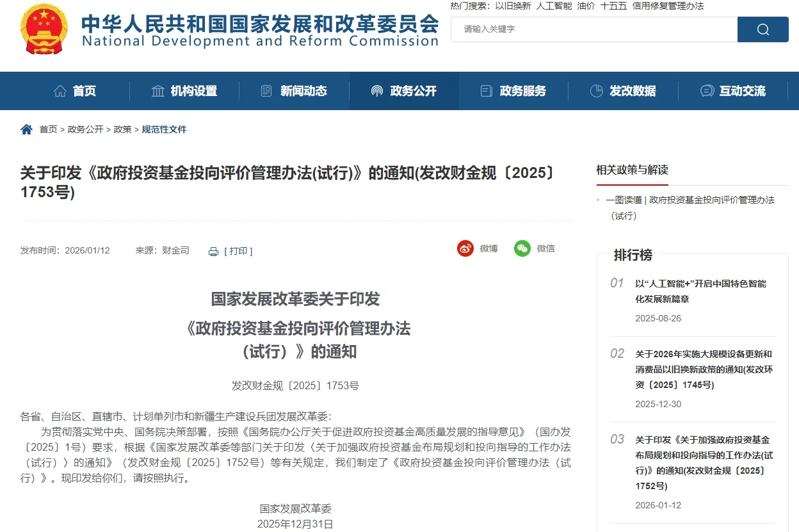
Task: Click the 微信 share label
Action: 545,248
